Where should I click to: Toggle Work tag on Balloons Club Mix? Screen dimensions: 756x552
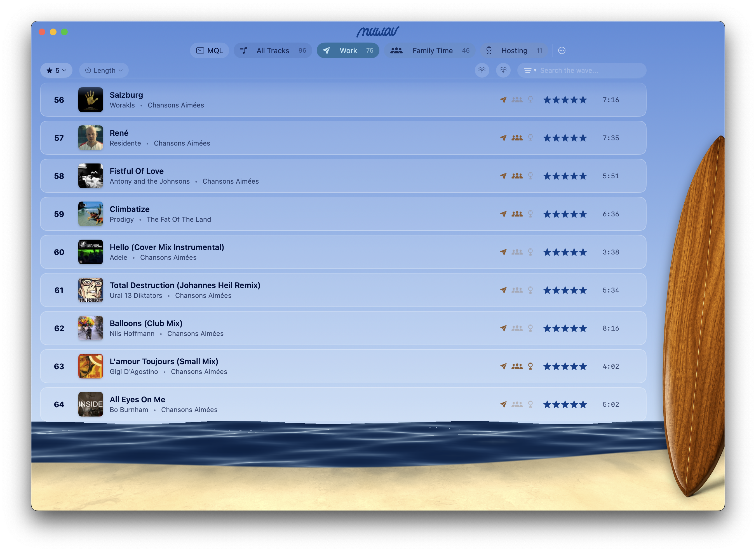(x=503, y=328)
